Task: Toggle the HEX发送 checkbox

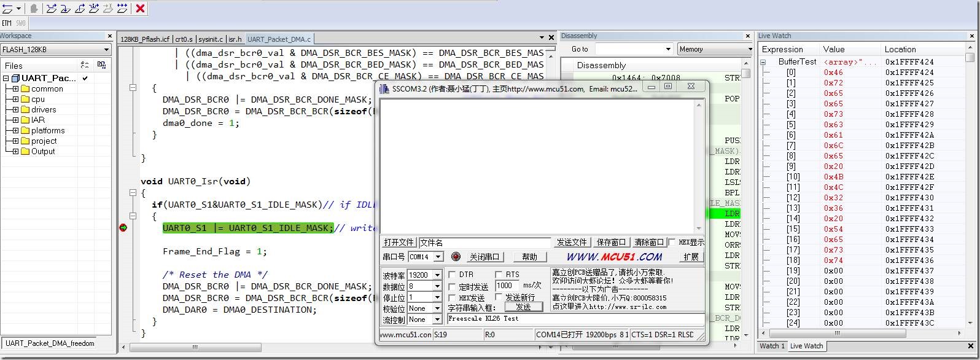Action: point(453,297)
